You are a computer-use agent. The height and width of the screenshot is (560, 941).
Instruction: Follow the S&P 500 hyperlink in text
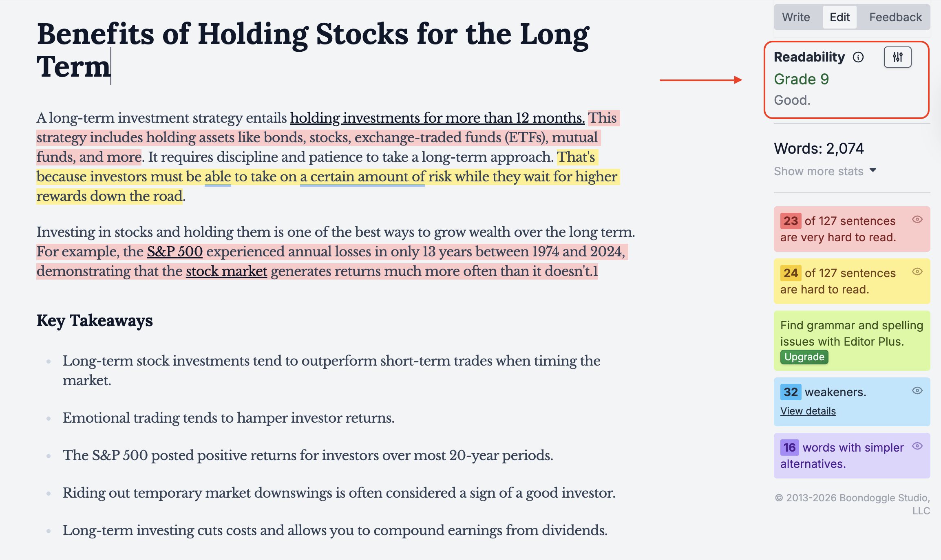(175, 252)
